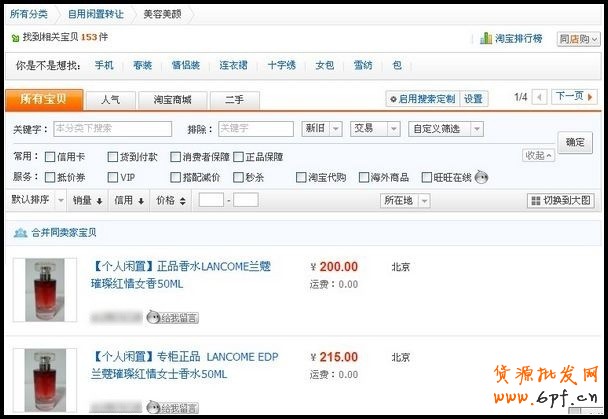This screenshot has height=419, width=608.
Task: Tick the 秒杀 checkbox
Action: click(238, 177)
